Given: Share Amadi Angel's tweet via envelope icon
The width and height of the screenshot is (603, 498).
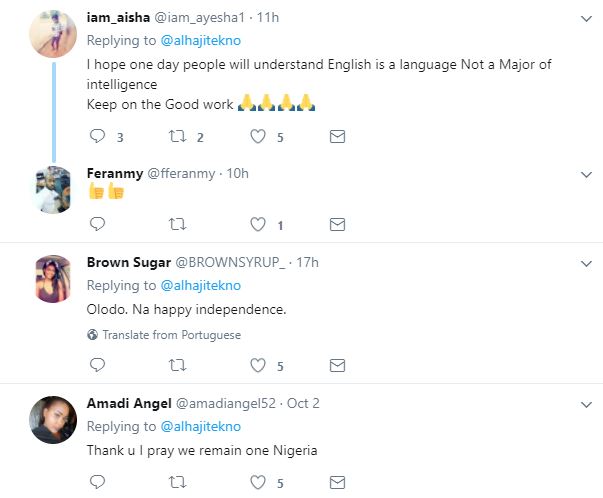Looking at the screenshot, I should coord(338,484).
